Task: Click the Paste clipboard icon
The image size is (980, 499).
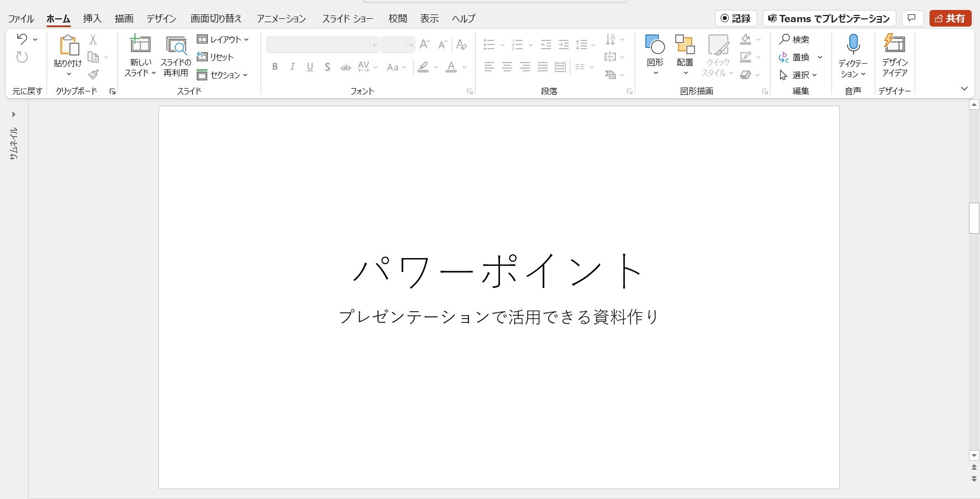Action: (69, 45)
